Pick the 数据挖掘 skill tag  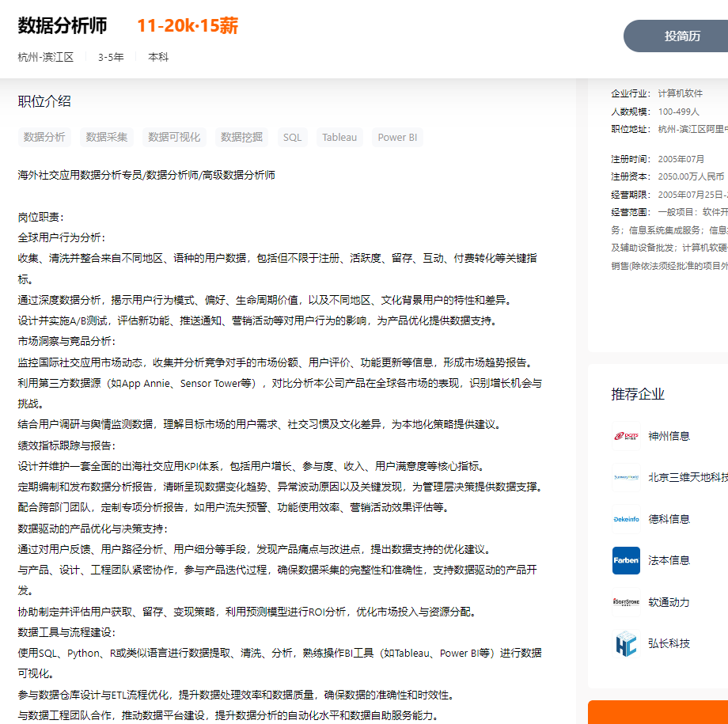pos(241,137)
